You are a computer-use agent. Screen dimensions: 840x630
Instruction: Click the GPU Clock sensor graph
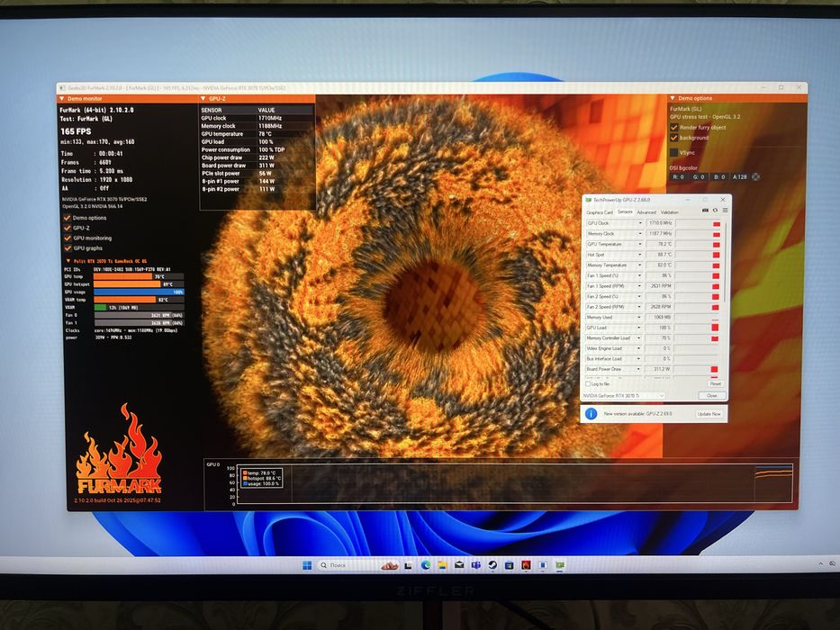[x=698, y=223]
